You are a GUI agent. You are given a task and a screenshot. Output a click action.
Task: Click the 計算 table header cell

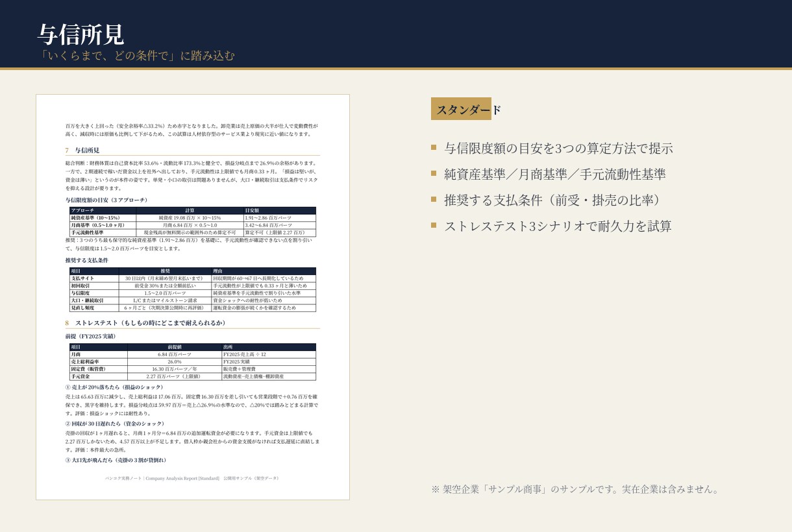tap(190, 210)
